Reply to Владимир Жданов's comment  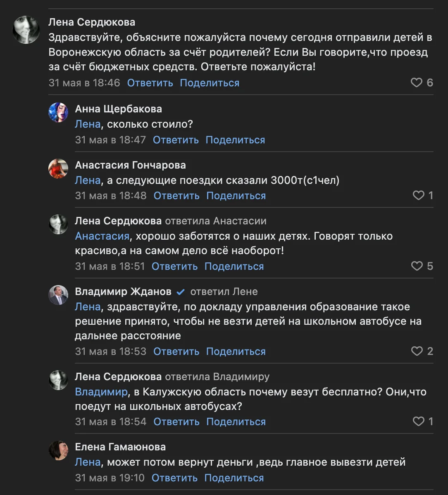point(176,351)
